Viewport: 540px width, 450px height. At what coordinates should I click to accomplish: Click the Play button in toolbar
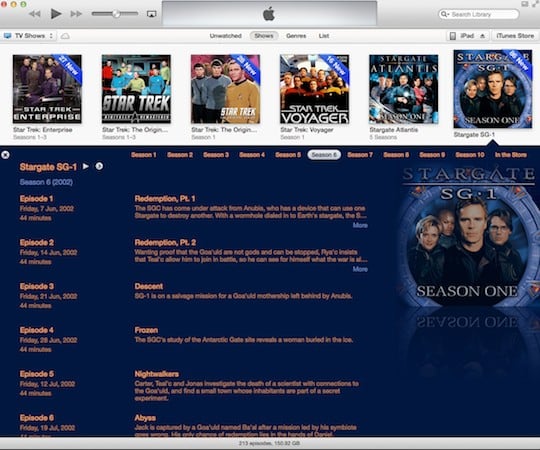(x=56, y=14)
